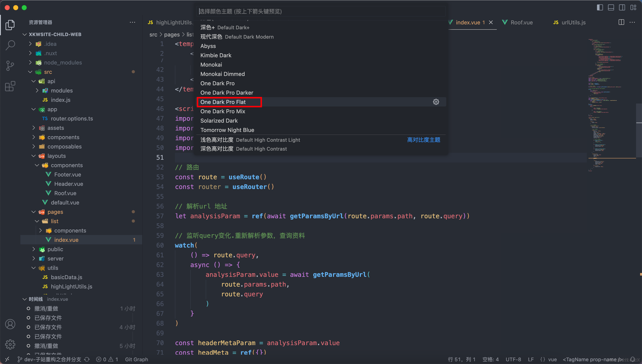Open Roof.vue in the layouts components folder
The image size is (642, 364).
pyautogui.click(x=65, y=193)
